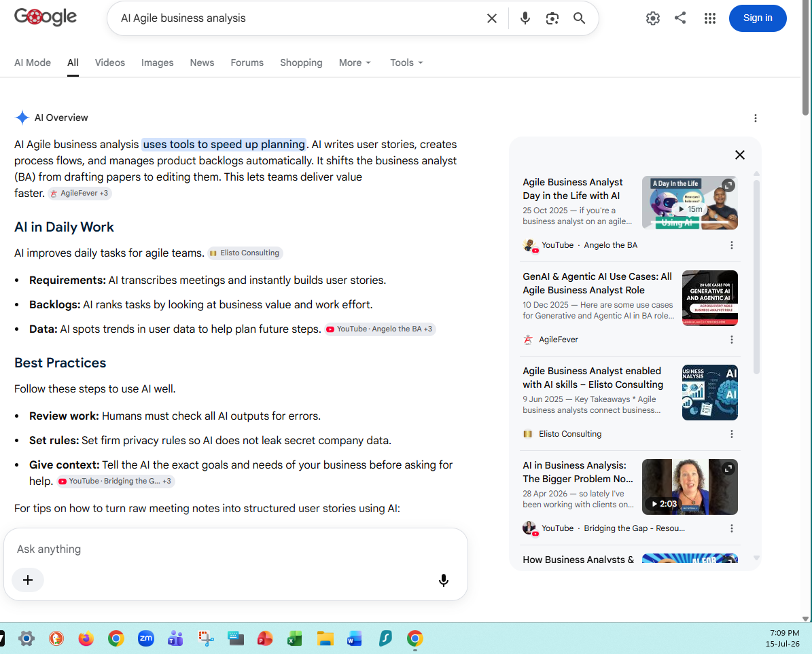Start voice search with the microphone icon in the search bar
This screenshot has height=654, width=812.
[525, 18]
